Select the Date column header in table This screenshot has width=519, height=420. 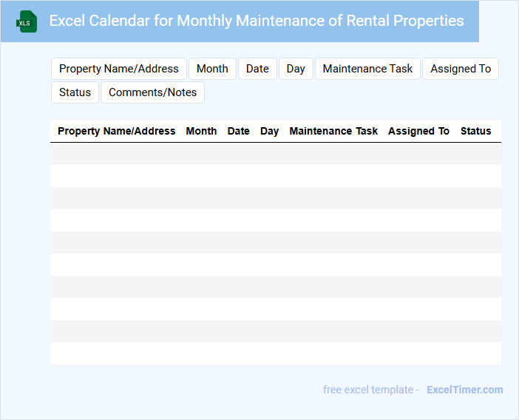click(x=238, y=131)
